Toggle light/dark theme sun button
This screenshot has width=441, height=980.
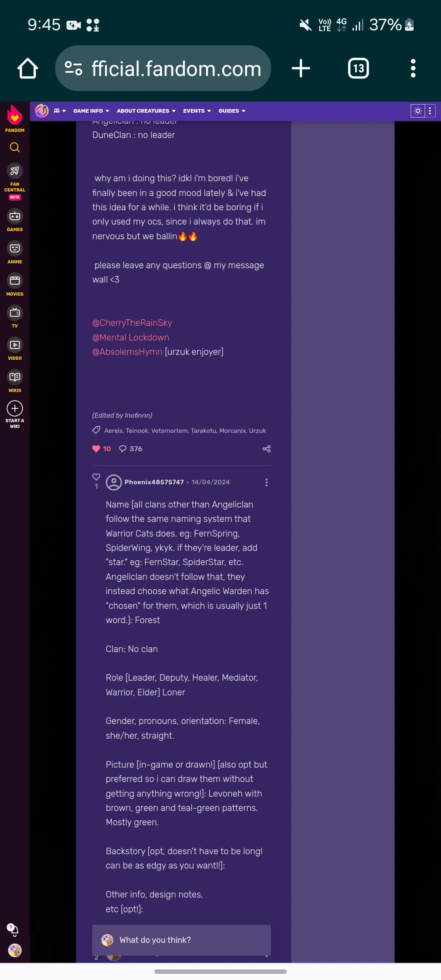pyautogui.click(x=418, y=111)
